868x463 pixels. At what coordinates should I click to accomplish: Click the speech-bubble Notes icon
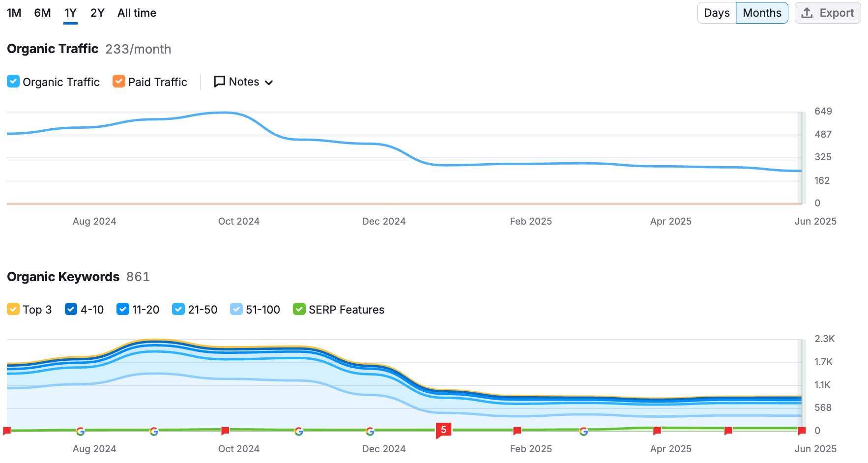tap(219, 82)
